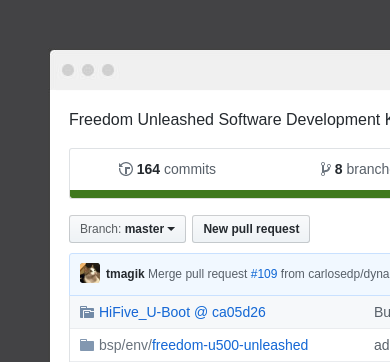Click the commits history clock icon
The height and width of the screenshot is (362, 390).
coord(126,169)
